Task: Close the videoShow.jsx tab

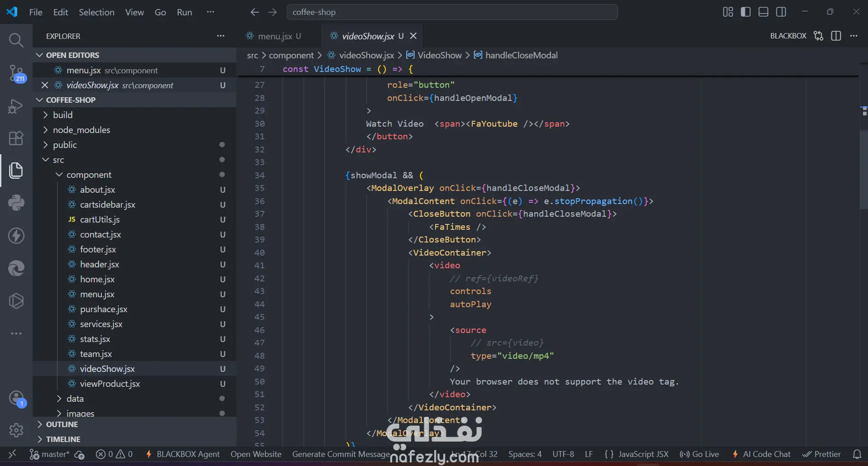Action: [413, 36]
